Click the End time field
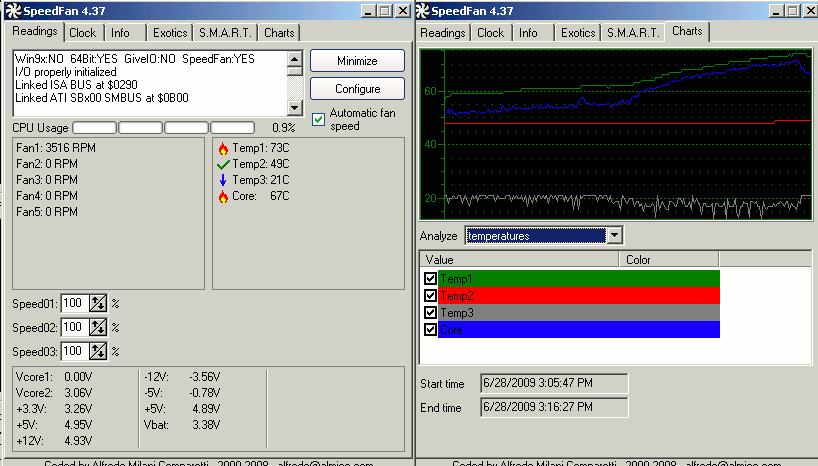Screen dimensions: 818x466 coord(554,407)
